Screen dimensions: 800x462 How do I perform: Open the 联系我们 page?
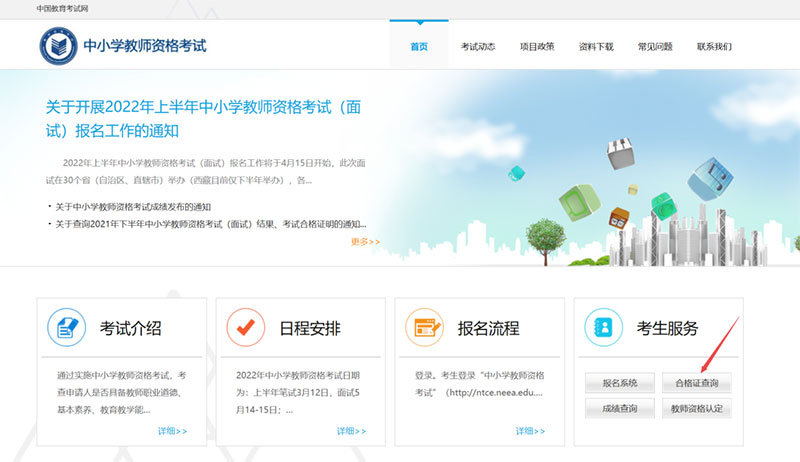714,46
